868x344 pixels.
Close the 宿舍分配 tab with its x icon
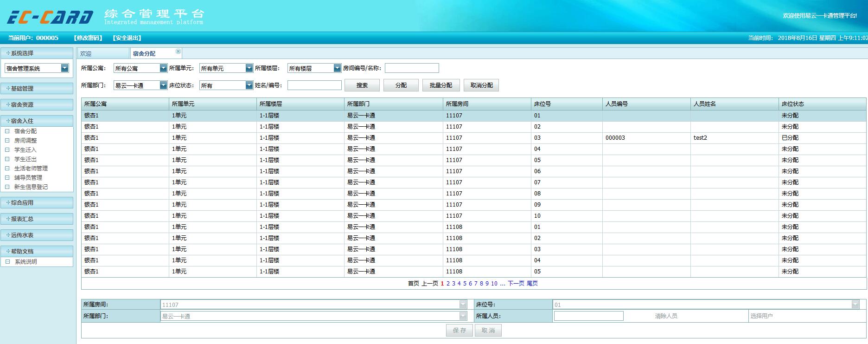coord(178,52)
